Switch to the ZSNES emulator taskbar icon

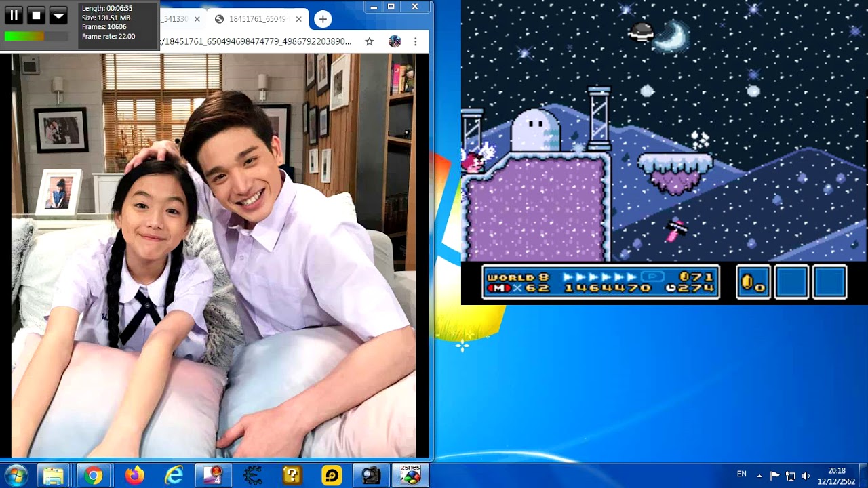point(410,476)
